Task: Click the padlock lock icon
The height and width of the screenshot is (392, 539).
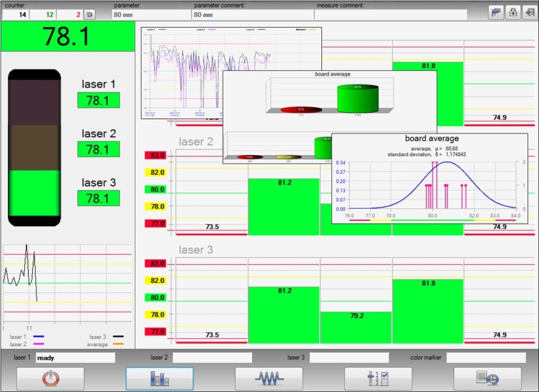Action: pyautogui.click(x=513, y=12)
